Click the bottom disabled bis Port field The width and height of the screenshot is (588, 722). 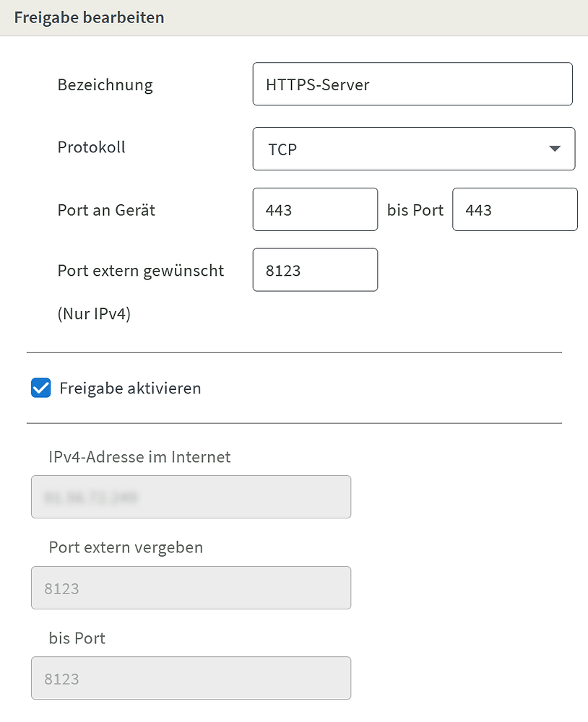coord(191,678)
